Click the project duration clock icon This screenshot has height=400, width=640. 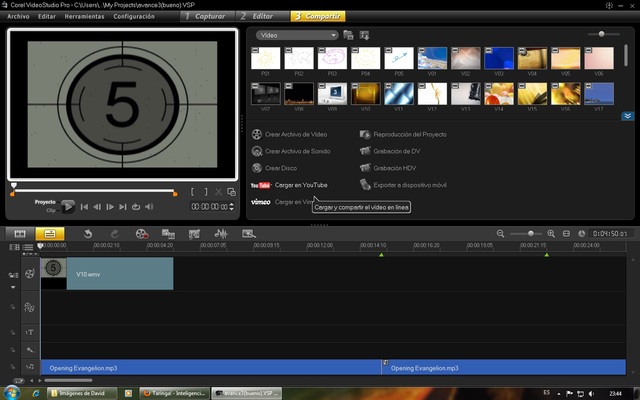(x=582, y=234)
